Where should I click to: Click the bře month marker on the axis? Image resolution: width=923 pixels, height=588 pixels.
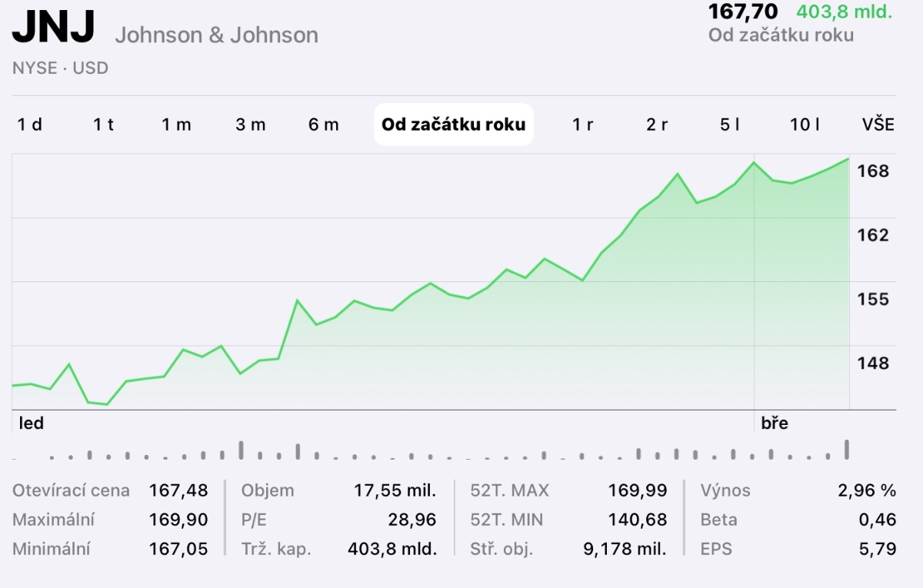point(775,424)
